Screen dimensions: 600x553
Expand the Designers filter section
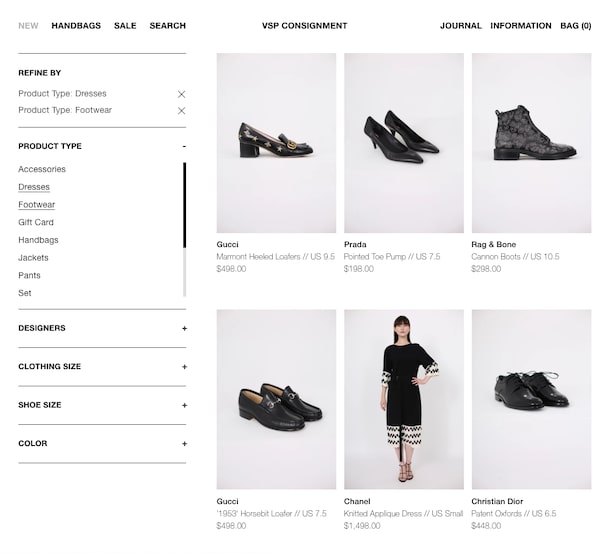point(184,328)
